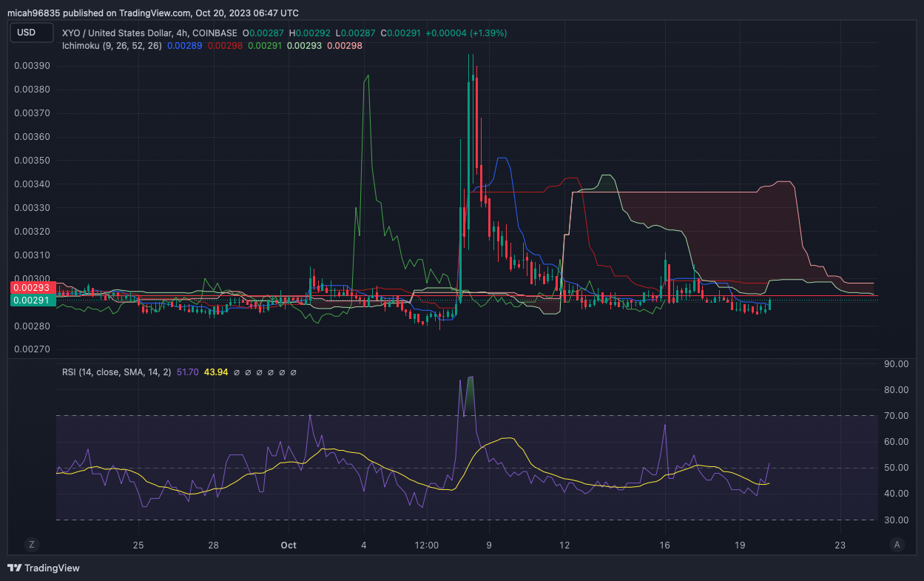Click the 30.00 RSI scale level
This screenshot has width=924, height=581.
[x=896, y=520]
